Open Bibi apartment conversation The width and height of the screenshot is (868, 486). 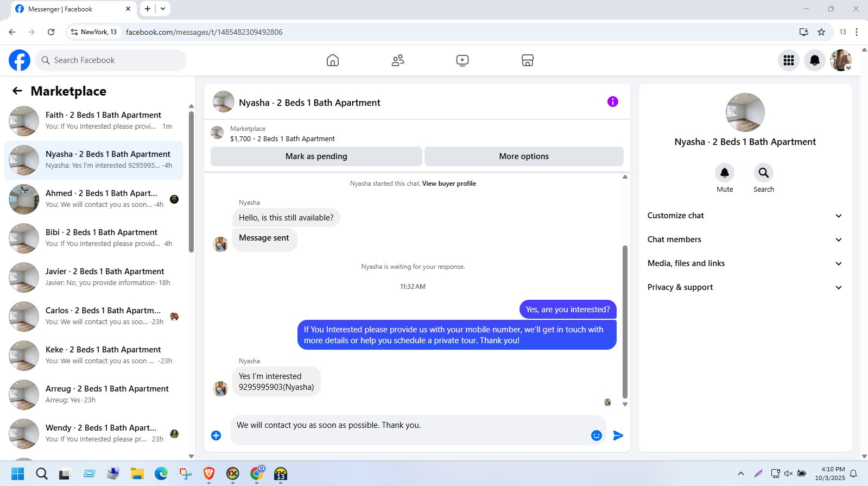point(93,238)
